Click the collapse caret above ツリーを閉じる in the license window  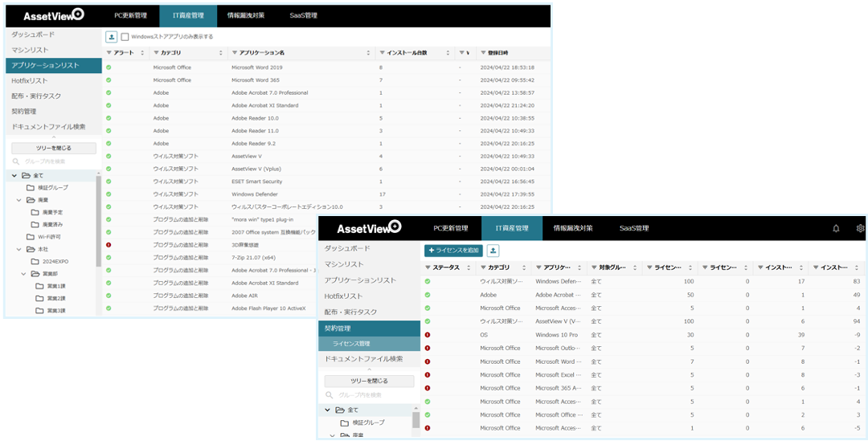pyautogui.click(x=369, y=369)
